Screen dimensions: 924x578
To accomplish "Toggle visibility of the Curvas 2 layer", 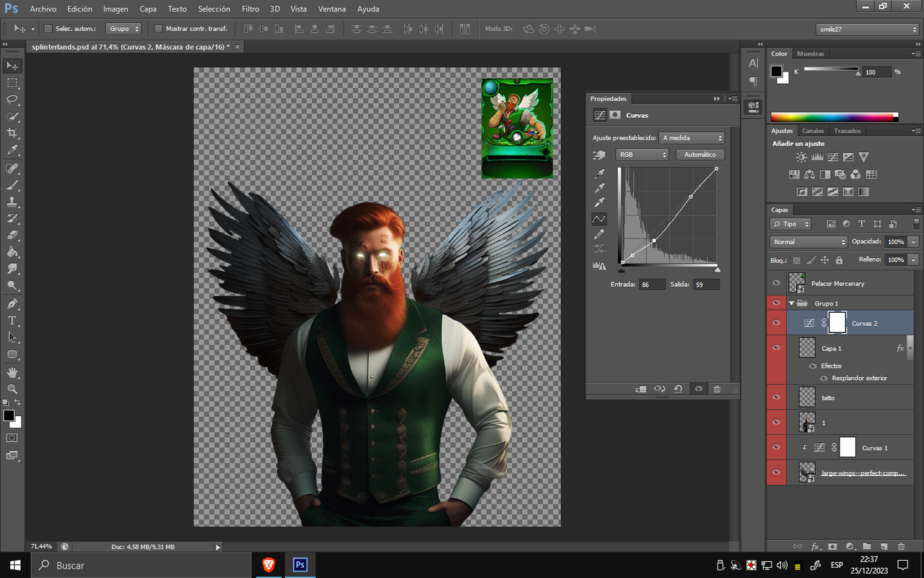I will (x=777, y=323).
